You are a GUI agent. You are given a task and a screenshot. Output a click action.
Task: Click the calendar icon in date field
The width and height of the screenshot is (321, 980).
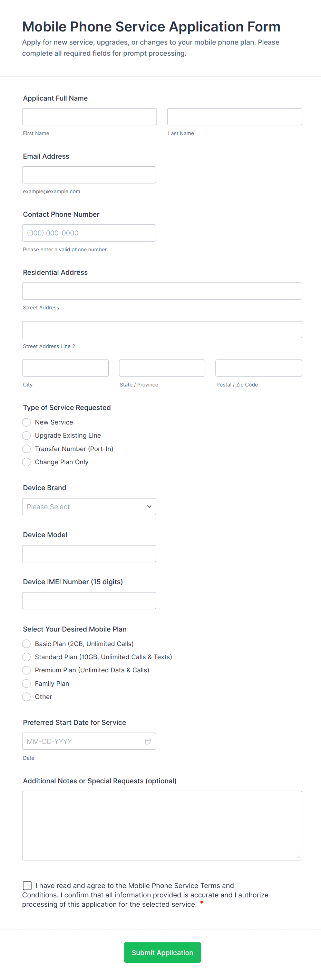pyautogui.click(x=148, y=741)
